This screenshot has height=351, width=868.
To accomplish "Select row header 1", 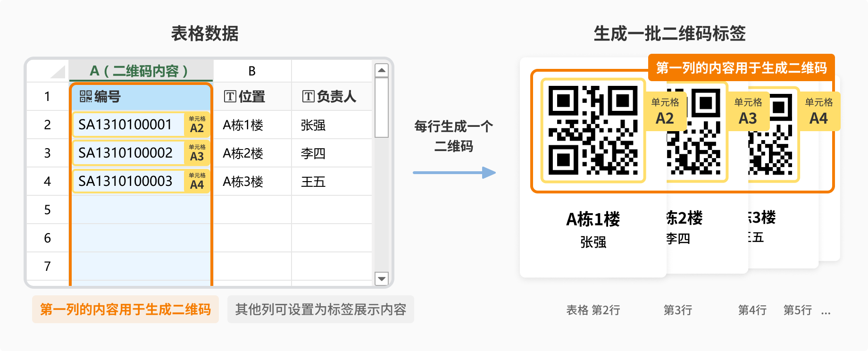I will coord(47,97).
